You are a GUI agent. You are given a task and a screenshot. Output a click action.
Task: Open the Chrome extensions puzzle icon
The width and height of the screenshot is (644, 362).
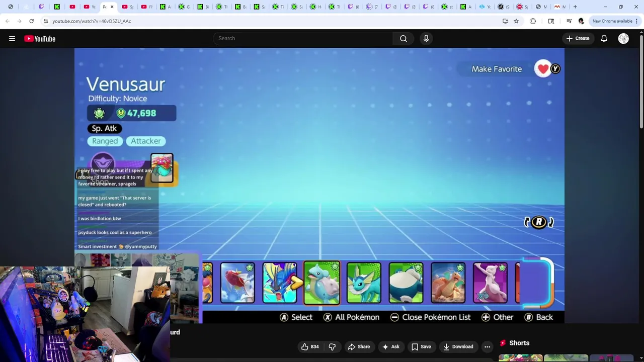click(533, 21)
